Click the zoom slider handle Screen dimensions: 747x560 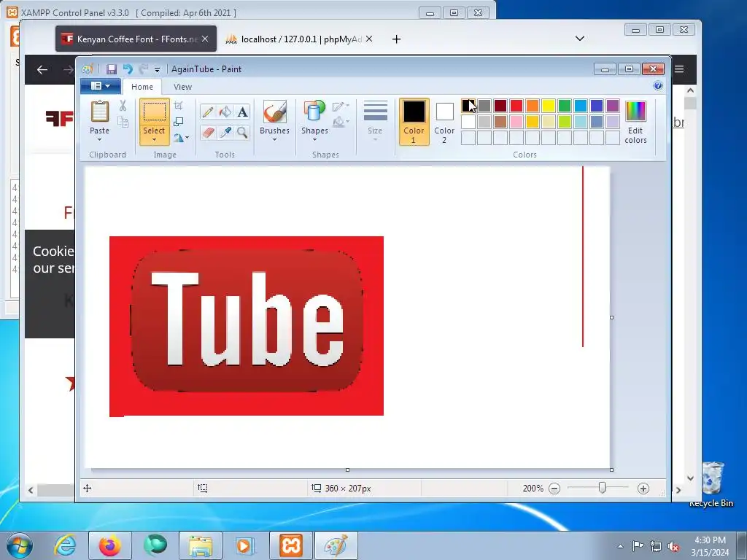point(602,488)
